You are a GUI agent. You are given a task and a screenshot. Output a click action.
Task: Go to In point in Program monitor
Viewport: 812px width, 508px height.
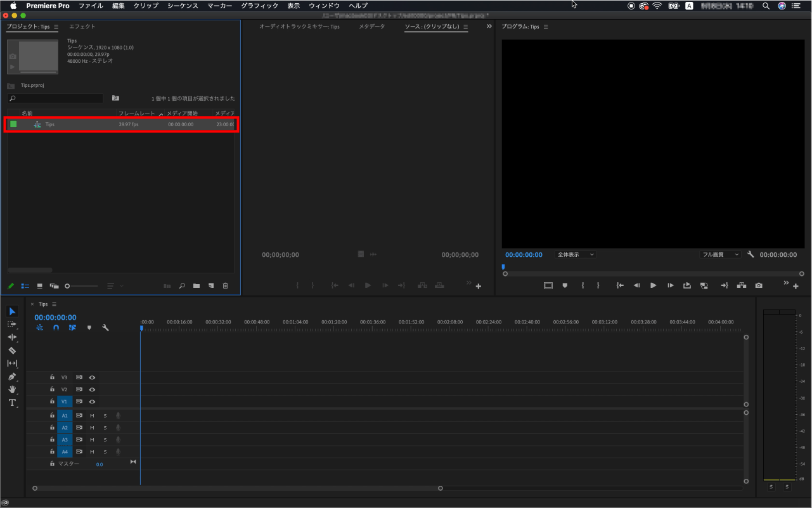click(x=621, y=285)
